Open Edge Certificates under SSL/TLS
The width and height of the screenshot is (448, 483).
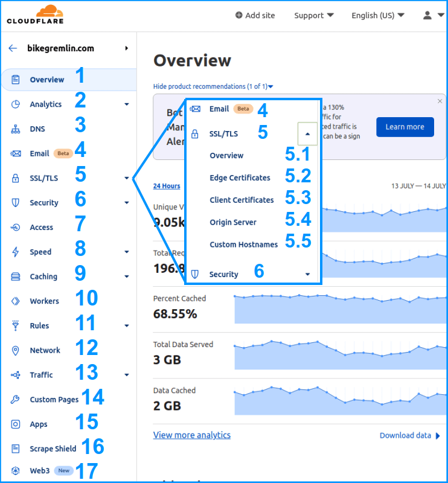click(240, 178)
